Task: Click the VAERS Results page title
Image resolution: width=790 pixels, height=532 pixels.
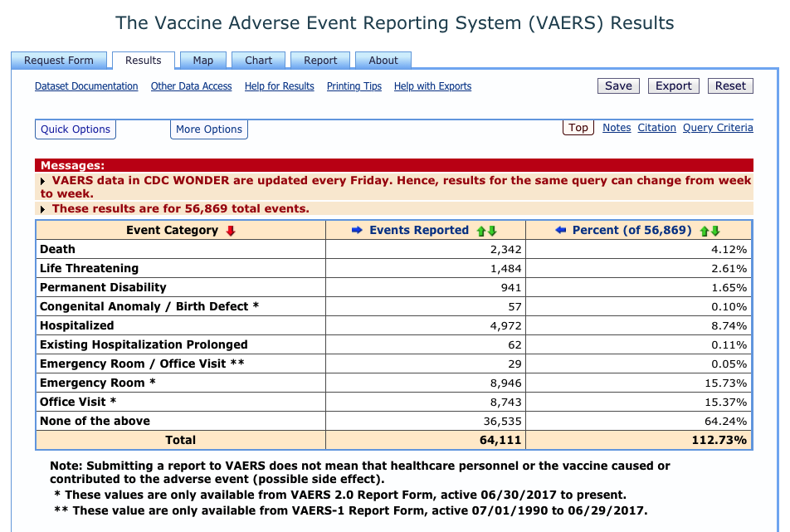Action: (x=394, y=23)
